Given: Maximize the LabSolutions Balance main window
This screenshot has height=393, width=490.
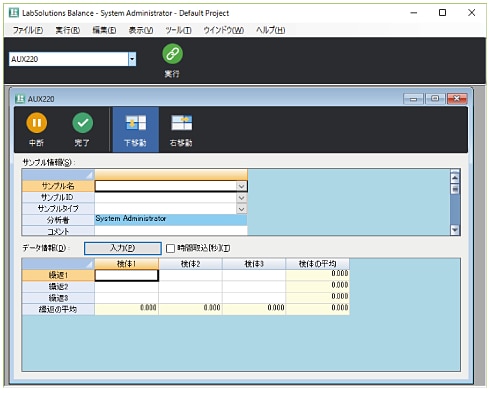Looking at the screenshot, I should [x=442, y=13].
